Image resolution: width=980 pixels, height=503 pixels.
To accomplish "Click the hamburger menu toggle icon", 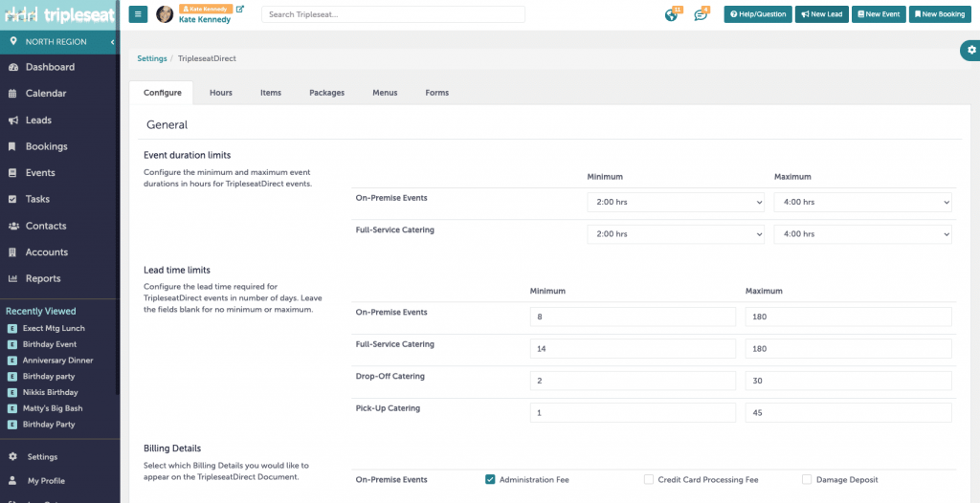I will (x=139, y=14).
